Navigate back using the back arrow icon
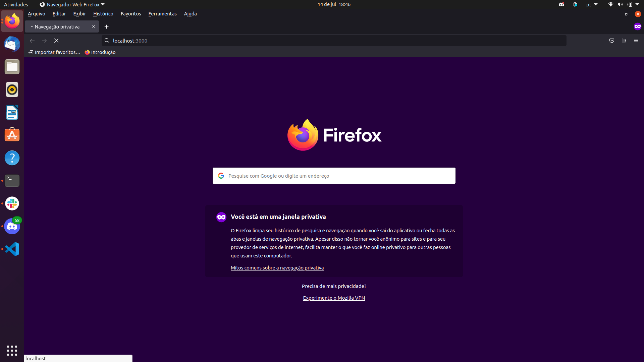This screenshot has height=362, width=644. [32, 41]
